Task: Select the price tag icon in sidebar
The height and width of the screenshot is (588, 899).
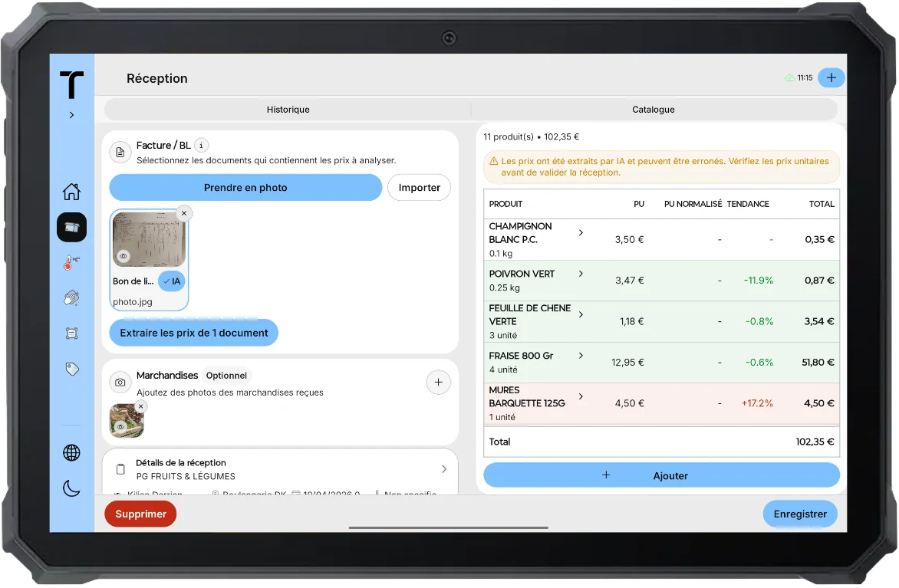Action: coord(71,369)
